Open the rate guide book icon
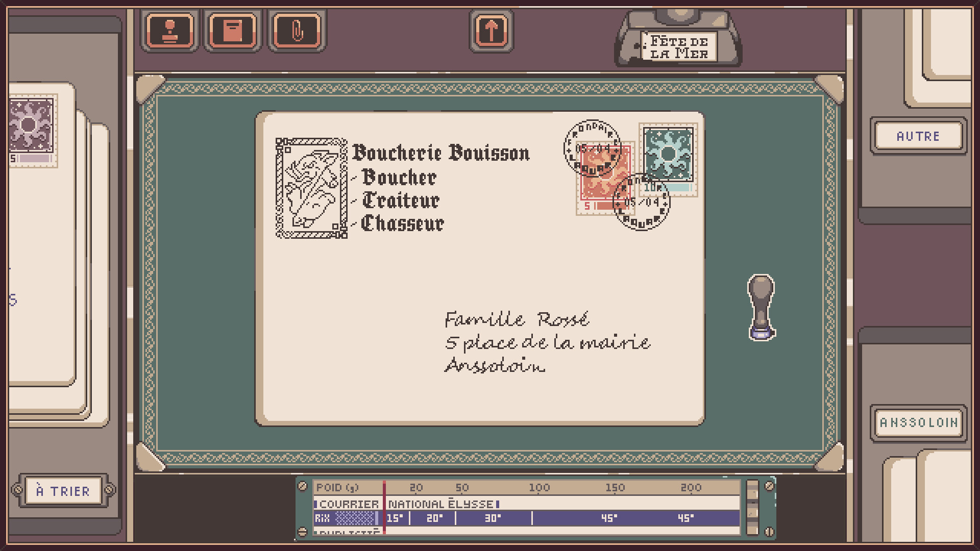This screenshot has height=551, width=980. tap(232, 31)
